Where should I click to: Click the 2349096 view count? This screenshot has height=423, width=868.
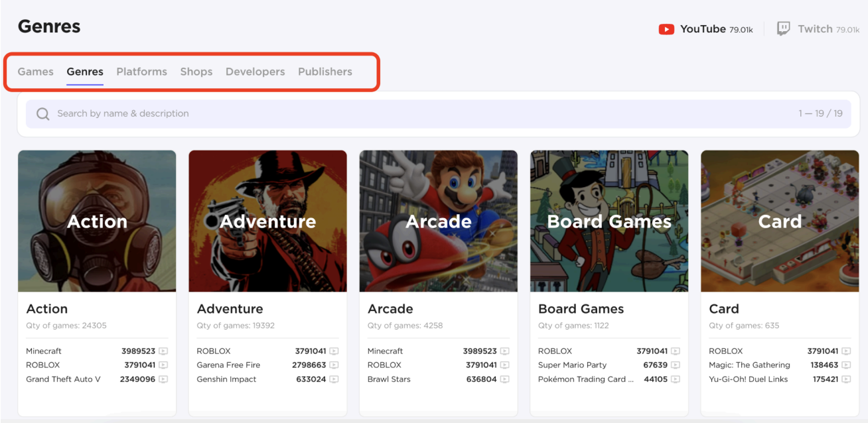137,379
